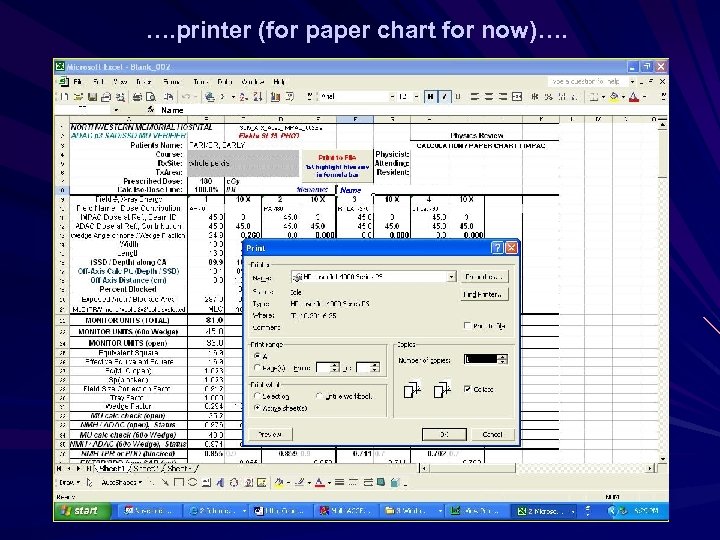Click the Line Style icon in Drawing toolbar

coord(339,482)
